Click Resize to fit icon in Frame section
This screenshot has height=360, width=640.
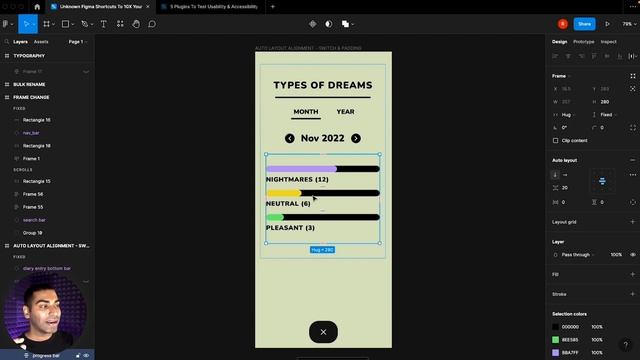pos(633,76)
